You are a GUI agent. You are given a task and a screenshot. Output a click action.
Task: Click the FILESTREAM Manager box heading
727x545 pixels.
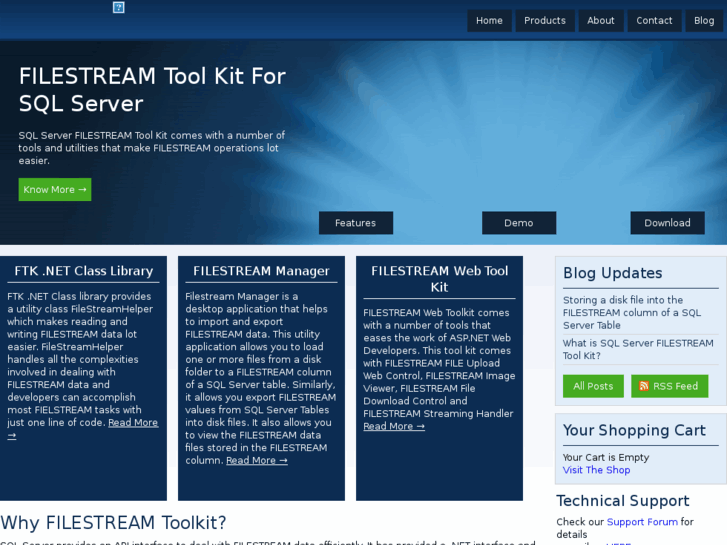[261, 271]
